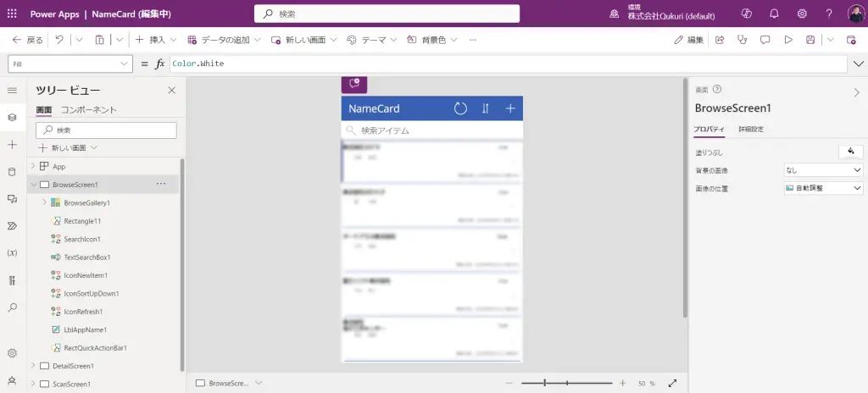Open the virtual agent icon in left rail
868x393 pixels.
(12, 380)
